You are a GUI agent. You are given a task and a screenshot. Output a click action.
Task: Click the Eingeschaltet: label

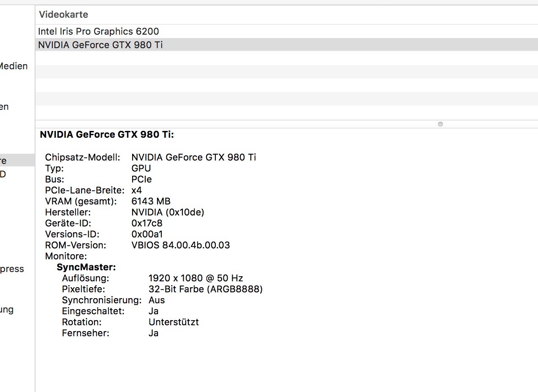pyautogui.click(x=93, y=311)
